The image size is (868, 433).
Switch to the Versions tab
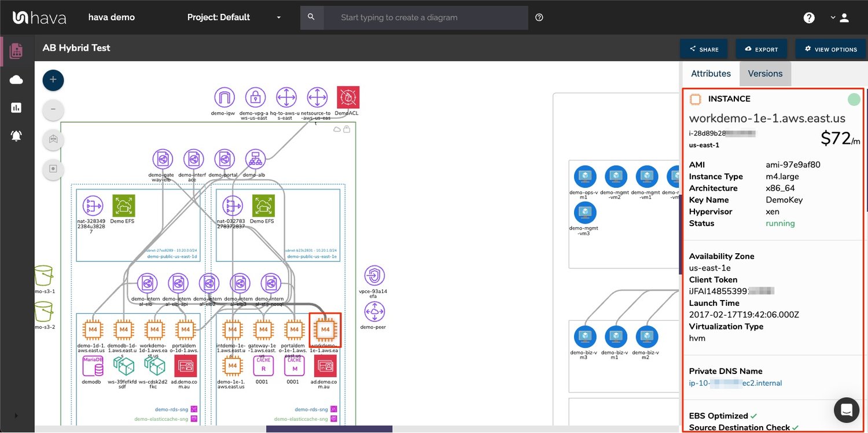pos(765,73)
